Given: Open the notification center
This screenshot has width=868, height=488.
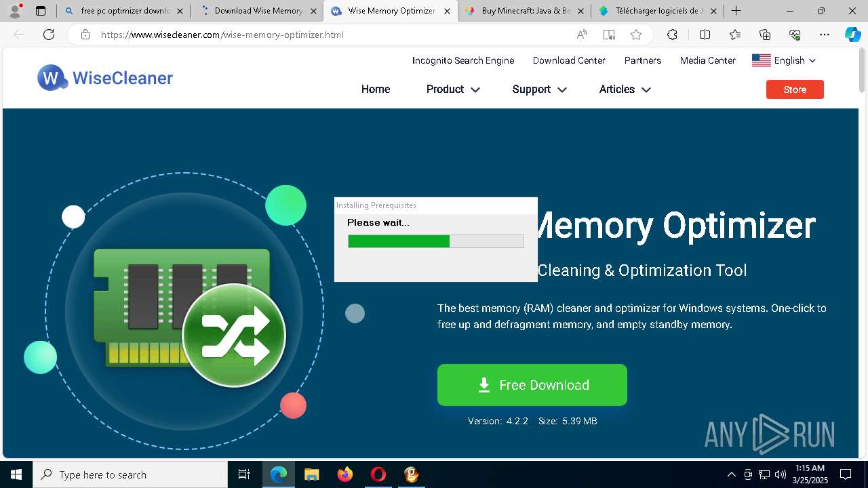Looking at the screenshot, I should [x=846, y=474].
